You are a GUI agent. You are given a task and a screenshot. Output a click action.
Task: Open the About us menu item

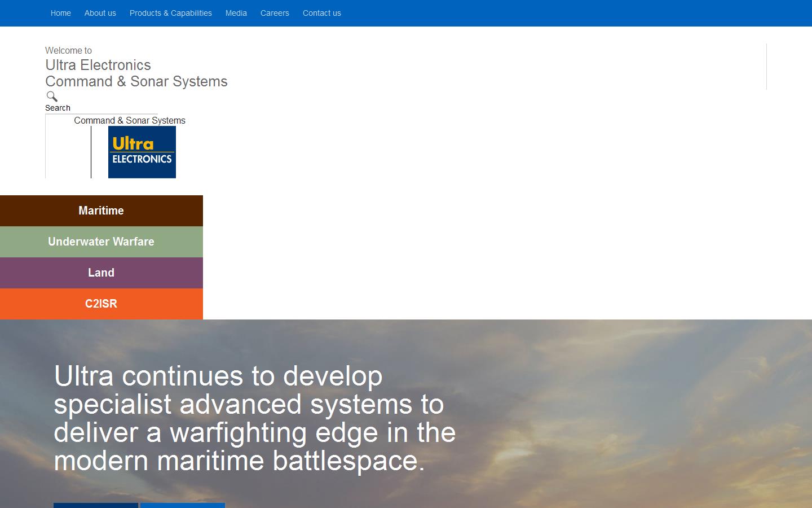100,13
